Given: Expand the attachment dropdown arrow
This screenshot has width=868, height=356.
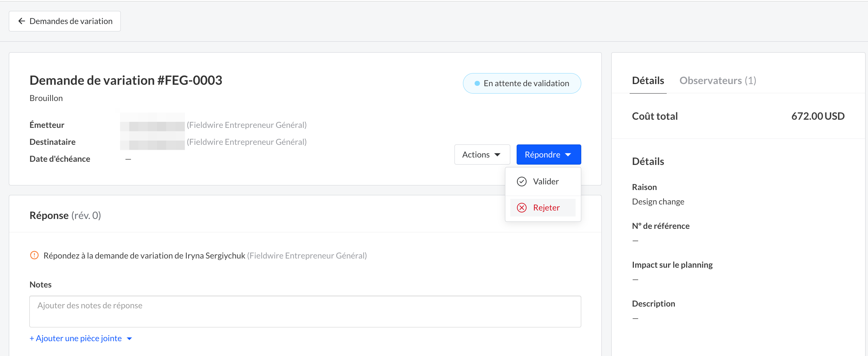Looking at the screenshot, I should 129,339.
